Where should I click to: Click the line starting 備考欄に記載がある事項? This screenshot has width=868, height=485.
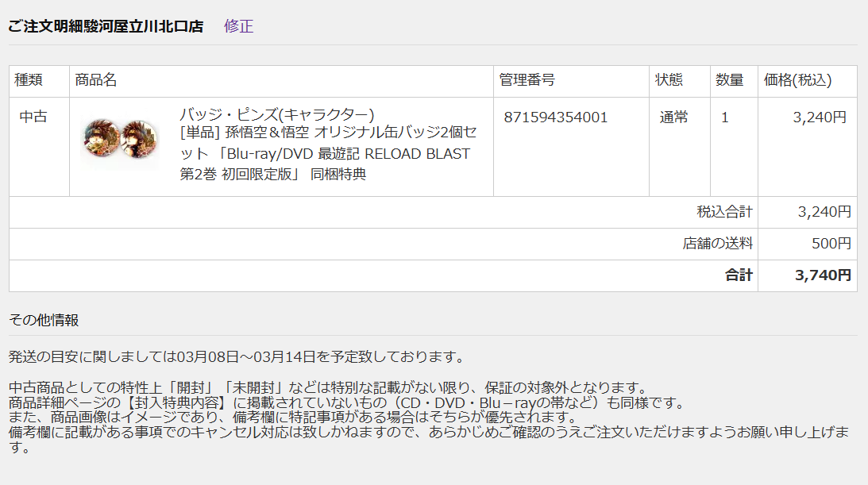[429, 432]
